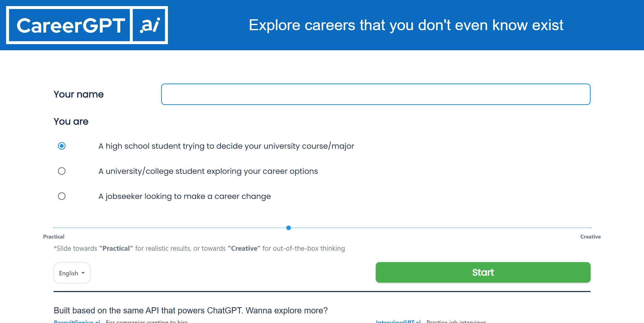Choose the university/college student option
Viewport: 644px width, 323px height.
61,171
